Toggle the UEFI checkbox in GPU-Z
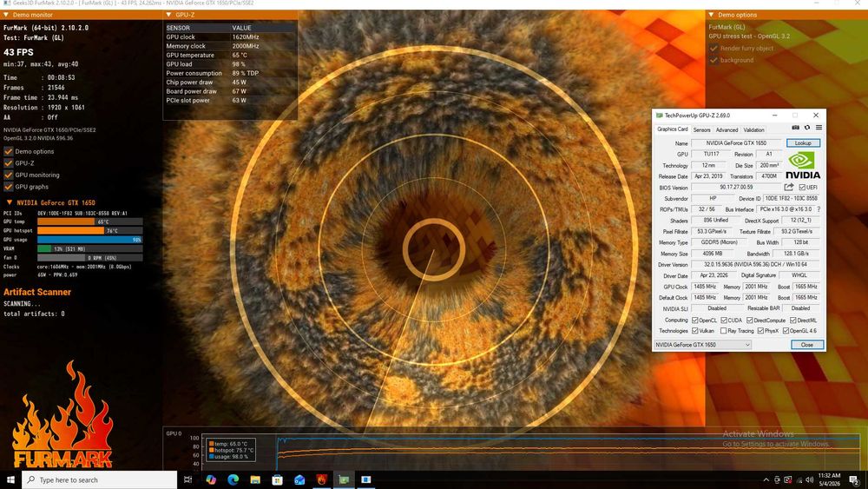This screenshot has width=868, height=489. 802,188
